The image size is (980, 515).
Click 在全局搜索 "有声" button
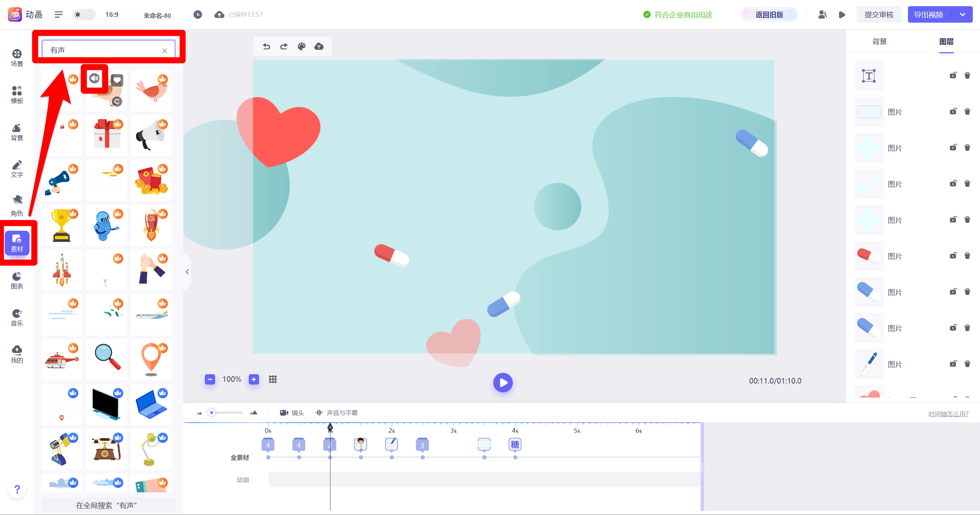108,505
